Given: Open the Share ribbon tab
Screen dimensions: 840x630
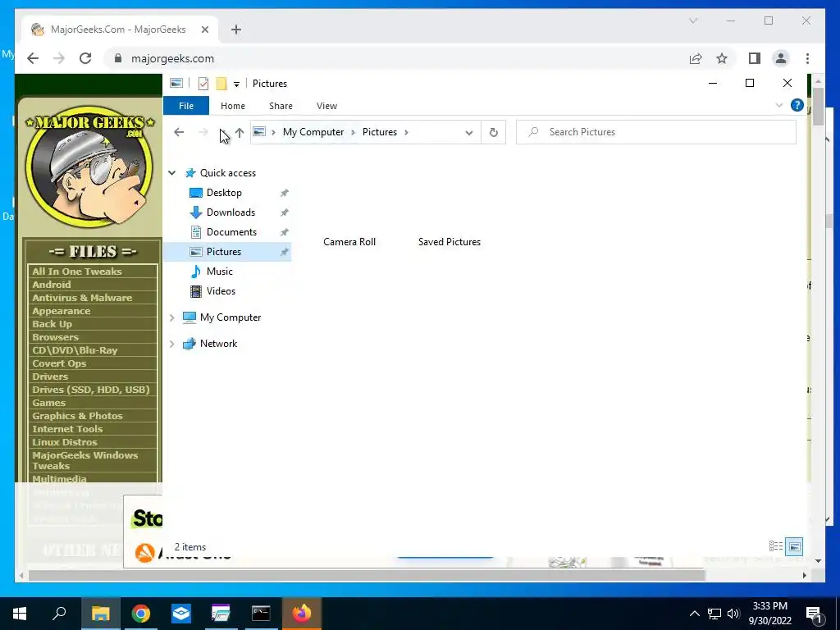Looking at the screenshot, I should click(x=281, y=106).
